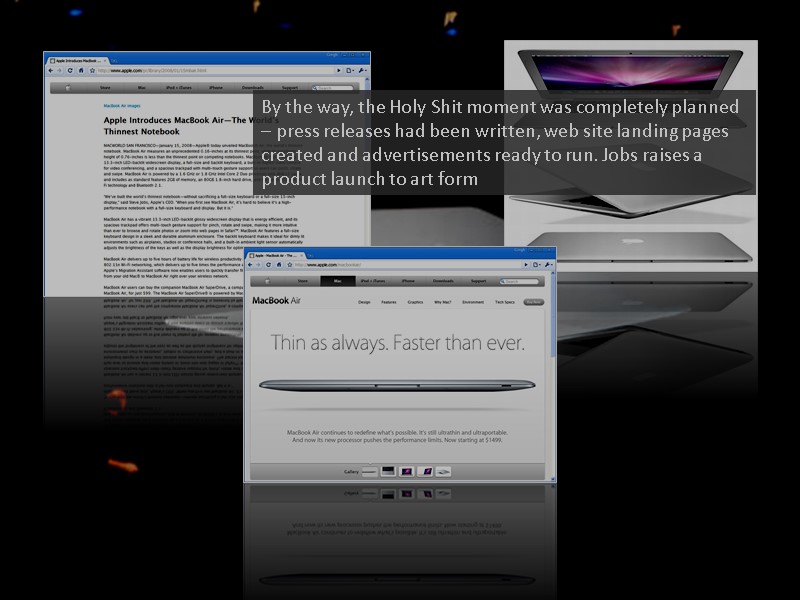The height and width of the screenshot is (600, 800).
Task: Click Go arrow in press release browser toolbar
Action: click(x=338, y=70)
